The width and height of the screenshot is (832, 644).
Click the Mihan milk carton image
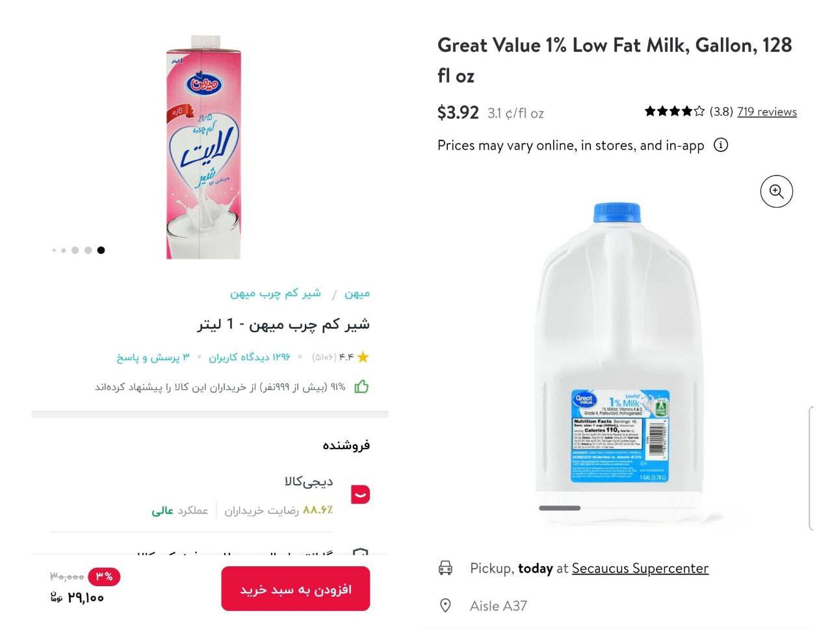(x=203, y=148)
